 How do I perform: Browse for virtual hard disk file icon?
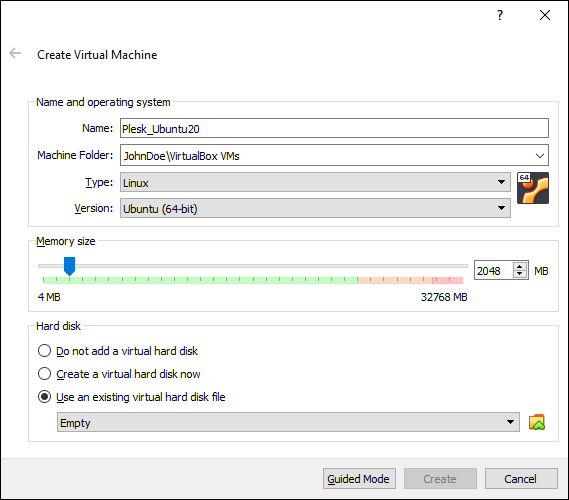537,422
